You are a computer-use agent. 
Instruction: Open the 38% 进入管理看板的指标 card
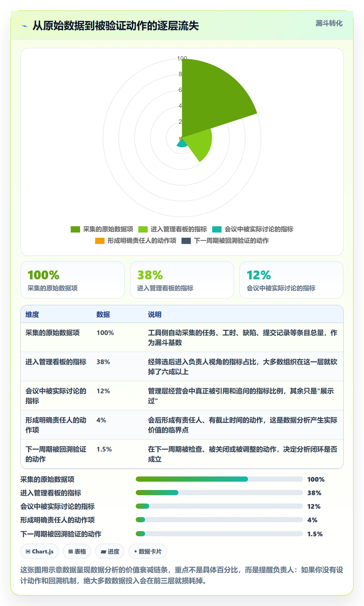coord(182,280)
